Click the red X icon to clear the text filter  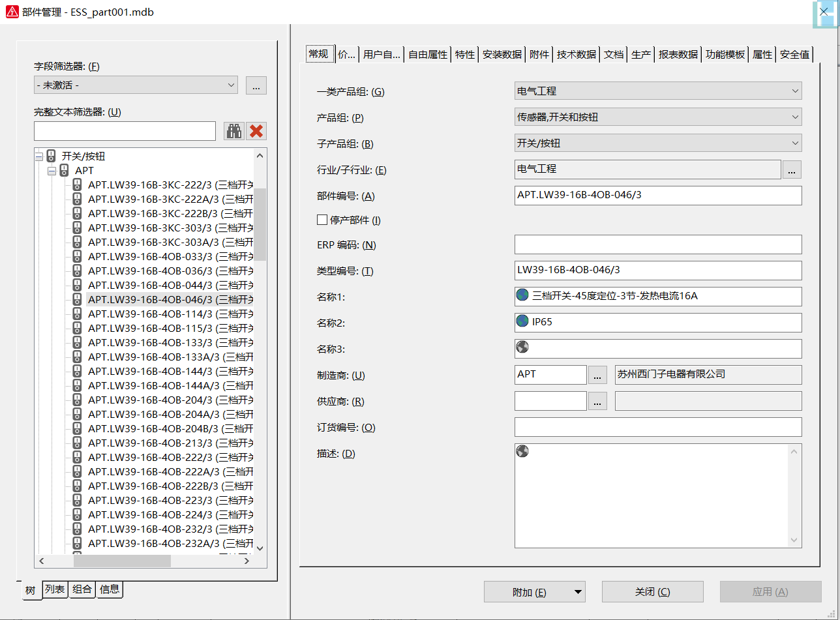[256, 131]
